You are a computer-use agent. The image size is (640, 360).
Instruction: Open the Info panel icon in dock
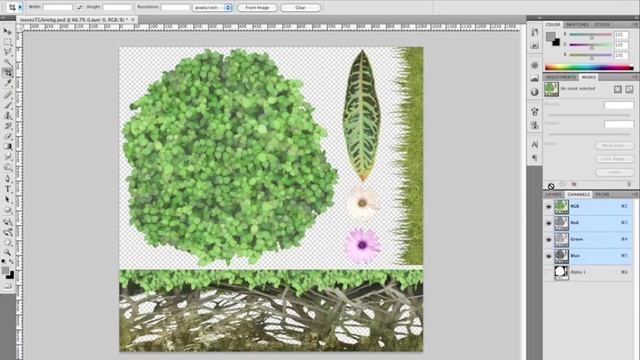tap(535, 92)
